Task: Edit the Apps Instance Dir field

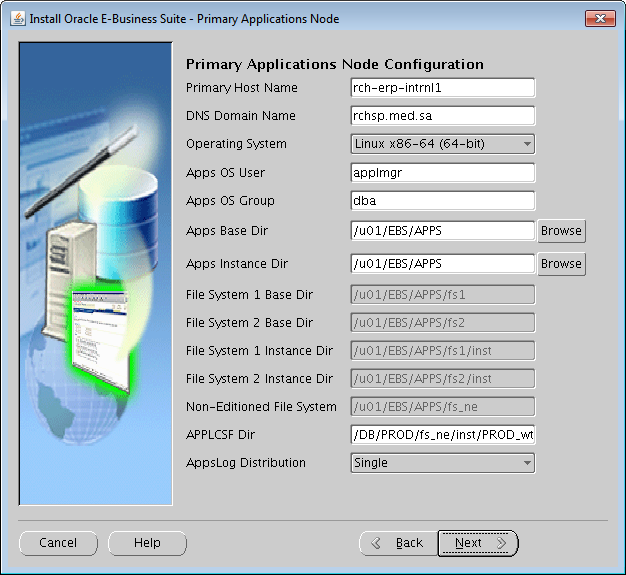Action: (x=442, y=264)
